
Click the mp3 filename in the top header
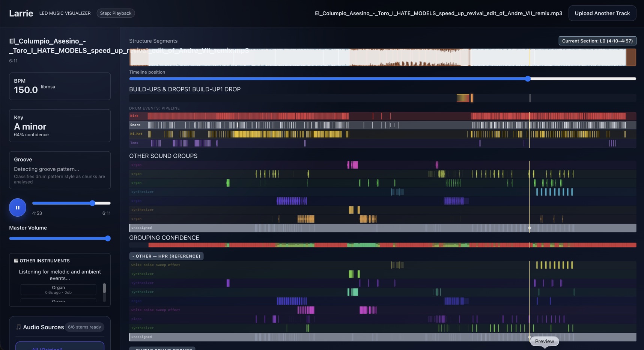click(438, 13)
